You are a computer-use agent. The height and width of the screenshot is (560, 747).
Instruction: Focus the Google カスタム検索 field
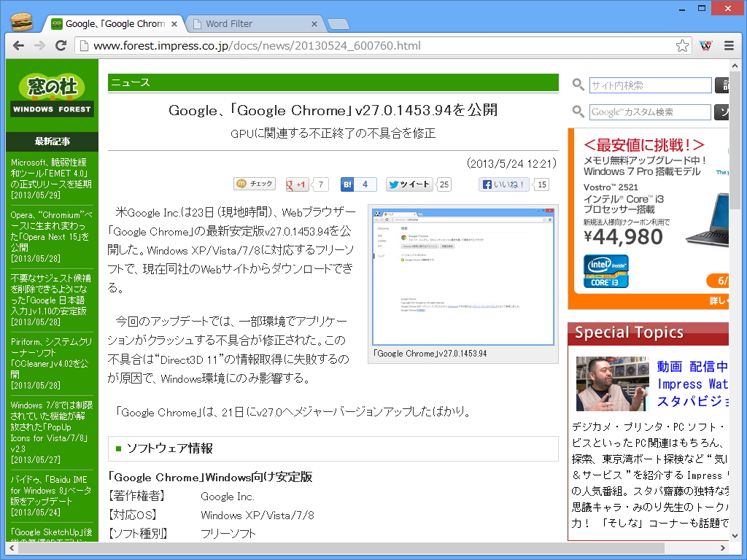[650, 112]
